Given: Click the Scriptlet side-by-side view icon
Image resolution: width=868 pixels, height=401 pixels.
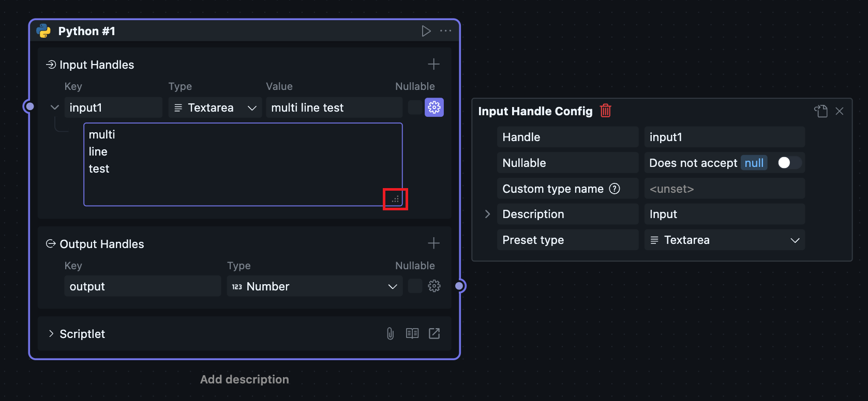Looking at the screenshot, I should (412, 334).
